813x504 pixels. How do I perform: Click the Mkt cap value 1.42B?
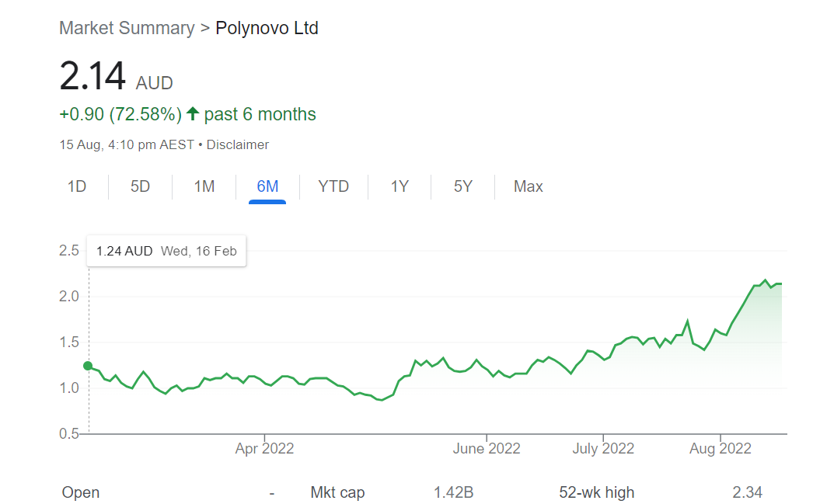(453, 492)
